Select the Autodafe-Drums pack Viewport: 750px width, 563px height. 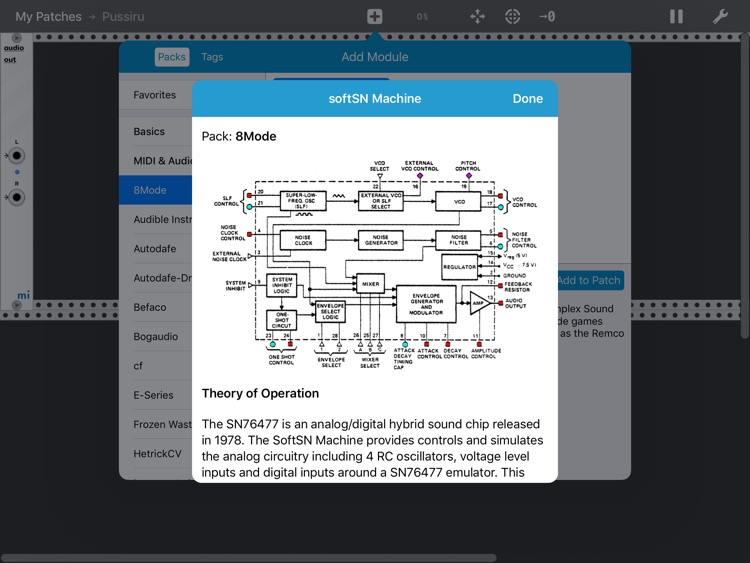[155, 278]
